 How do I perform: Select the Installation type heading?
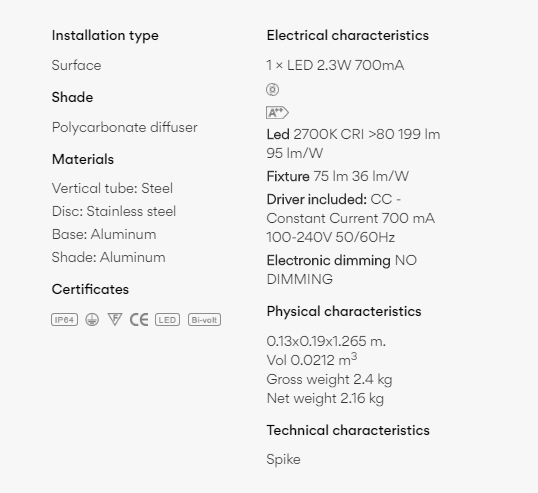[105, 36]
